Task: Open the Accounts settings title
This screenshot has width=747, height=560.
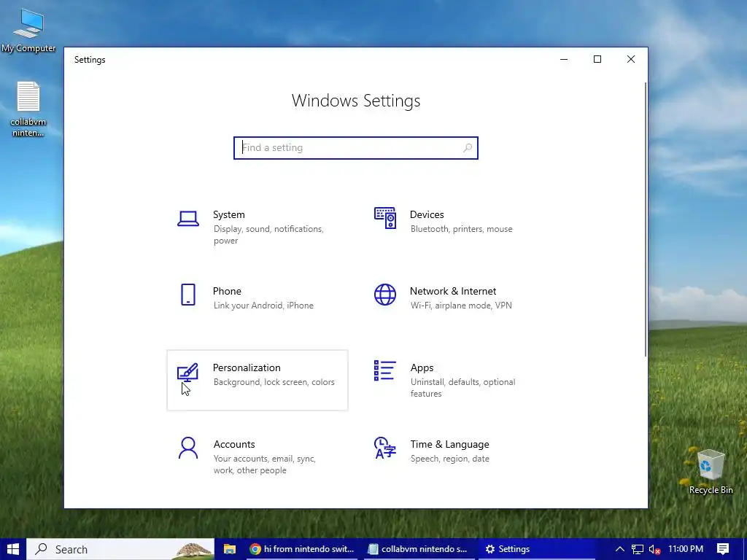Action: click(234, 444)
